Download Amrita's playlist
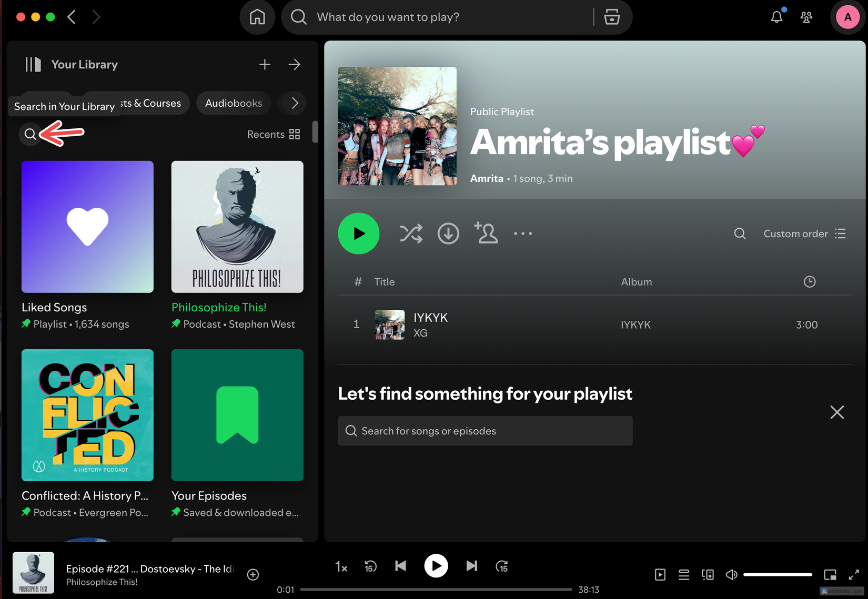The height and width of the screenshot is (599, 868). (448, 233)
